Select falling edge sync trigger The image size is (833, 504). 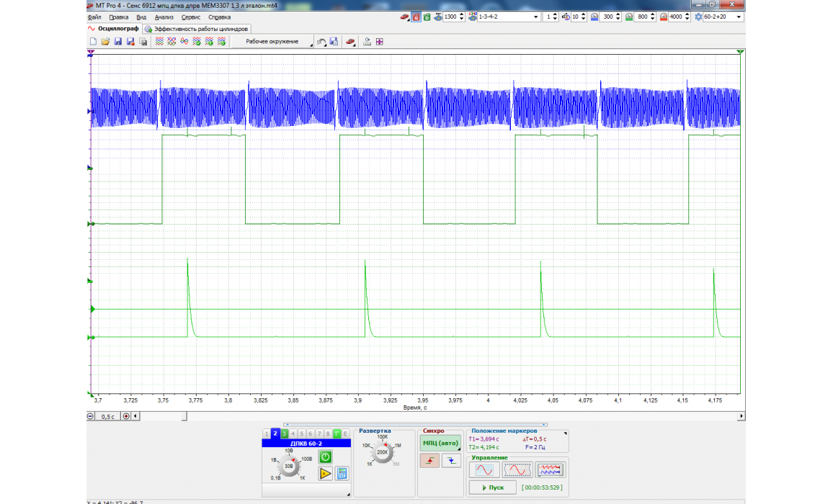[451, 462]
